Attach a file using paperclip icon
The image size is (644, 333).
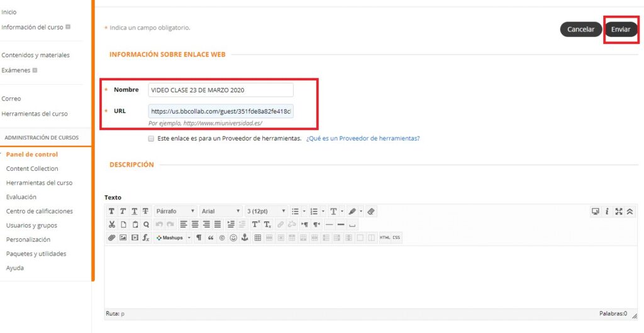pyautogui.click(x=111, y=238)
